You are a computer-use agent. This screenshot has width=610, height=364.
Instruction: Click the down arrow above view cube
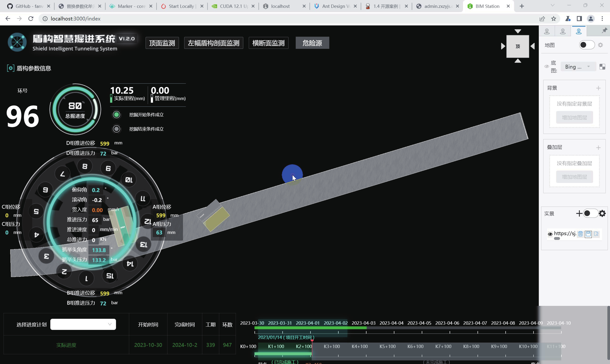click(x=518, y=31)
